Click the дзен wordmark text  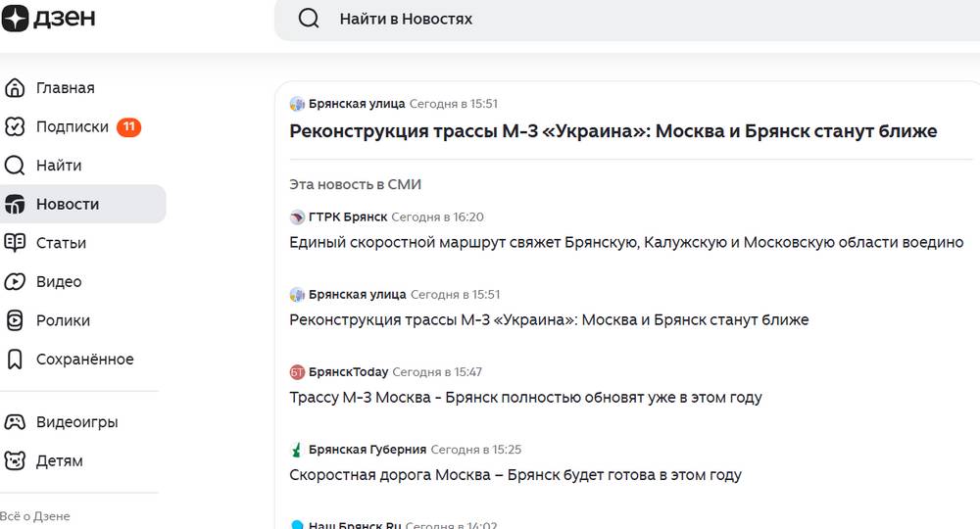click(65, 18)
